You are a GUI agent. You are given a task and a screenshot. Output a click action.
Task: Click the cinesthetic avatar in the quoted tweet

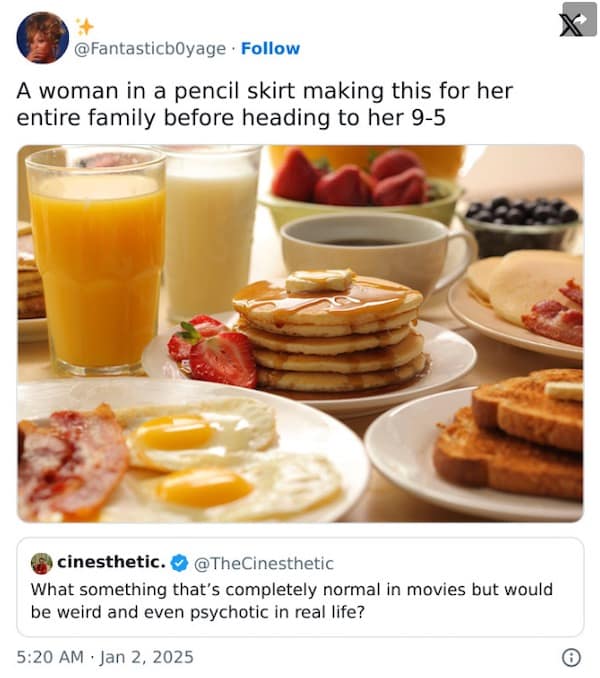(x=41, y=563)
